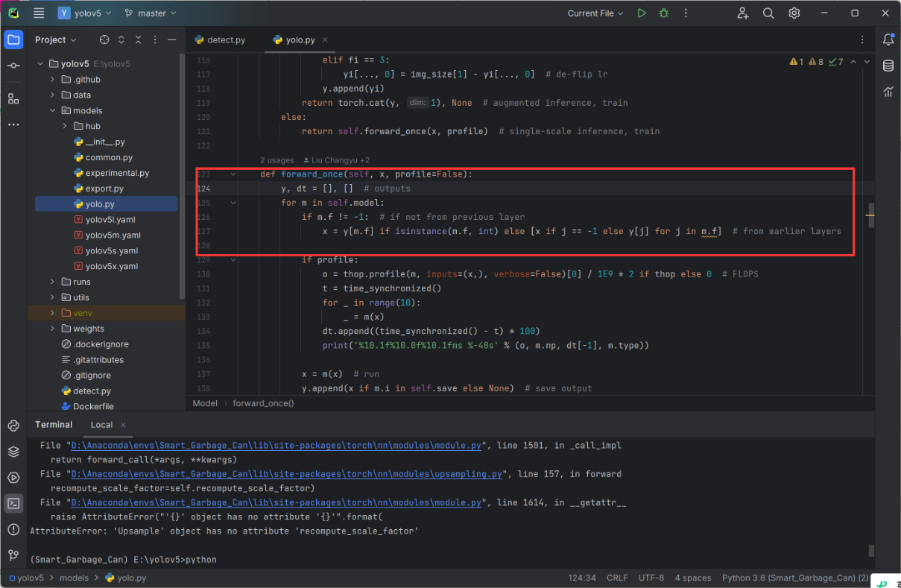Image resolution: width=901 pixels, height=588 pixels.
Task: Select the Local terminal tab
Action: (x=101, y=425)
